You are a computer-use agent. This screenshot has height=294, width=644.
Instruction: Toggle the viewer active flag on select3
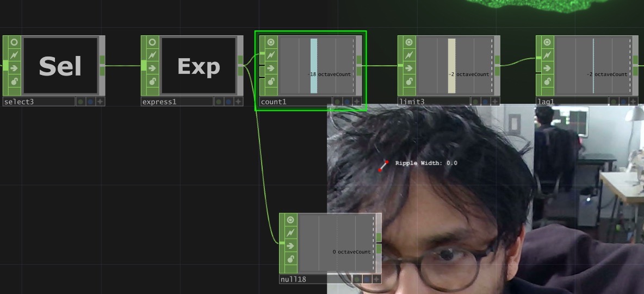[14, 42]
